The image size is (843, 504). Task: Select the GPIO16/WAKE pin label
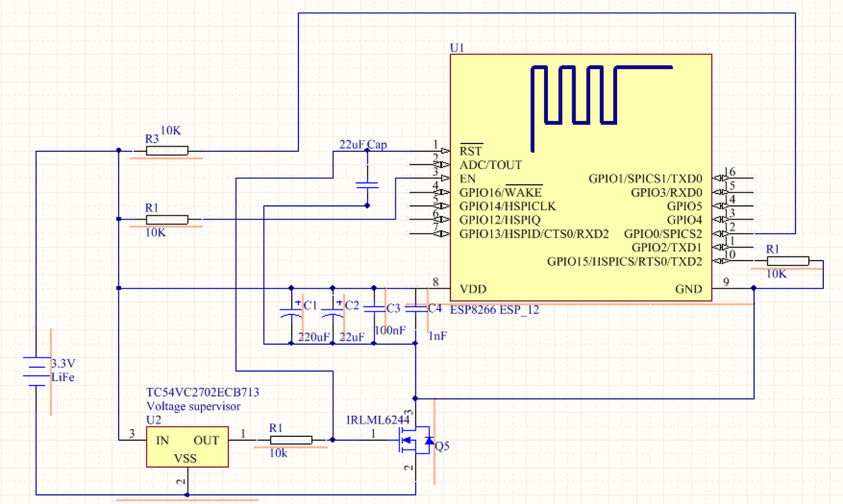click(x=501, y=192)
